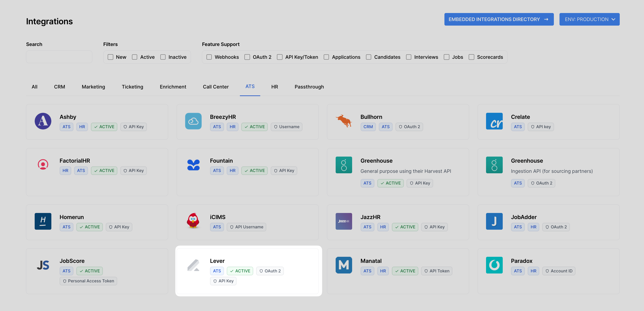
Task: Enable the Active filter checkbox
Action: 135,57
